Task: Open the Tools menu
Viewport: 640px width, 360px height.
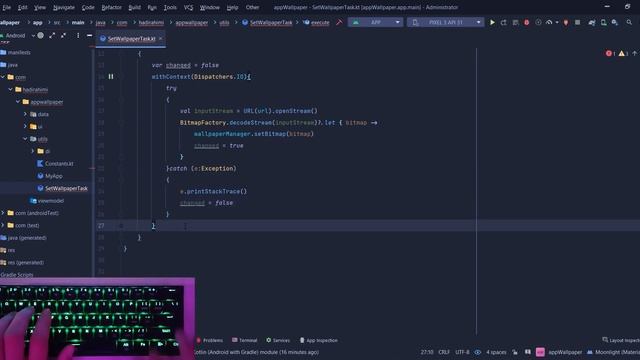Action: tap(170, 7)
